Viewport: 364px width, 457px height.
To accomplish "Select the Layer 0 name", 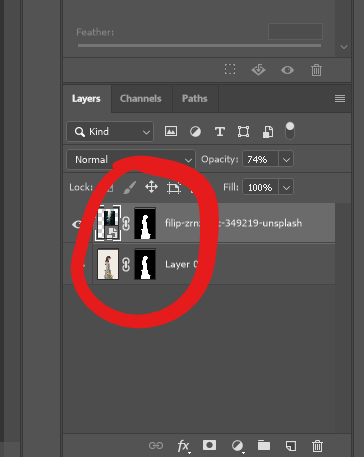I will pyautogui.click(x=182, y=264).
